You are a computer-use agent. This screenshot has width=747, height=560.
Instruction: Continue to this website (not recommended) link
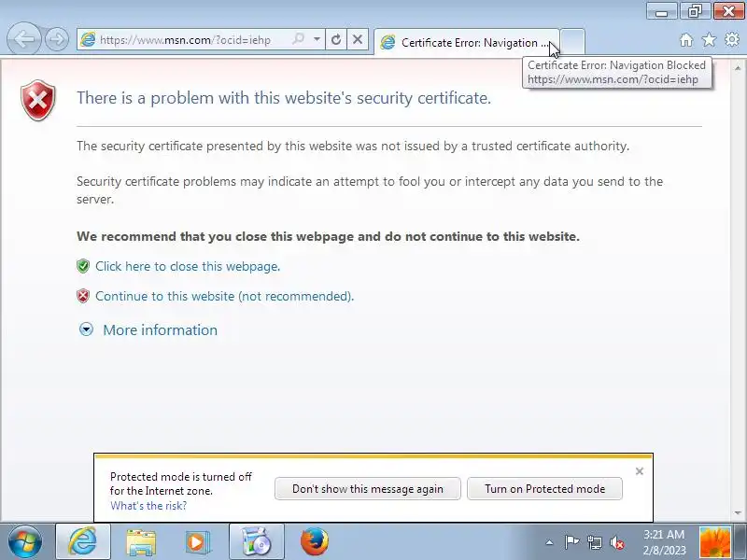pos(224,296)
